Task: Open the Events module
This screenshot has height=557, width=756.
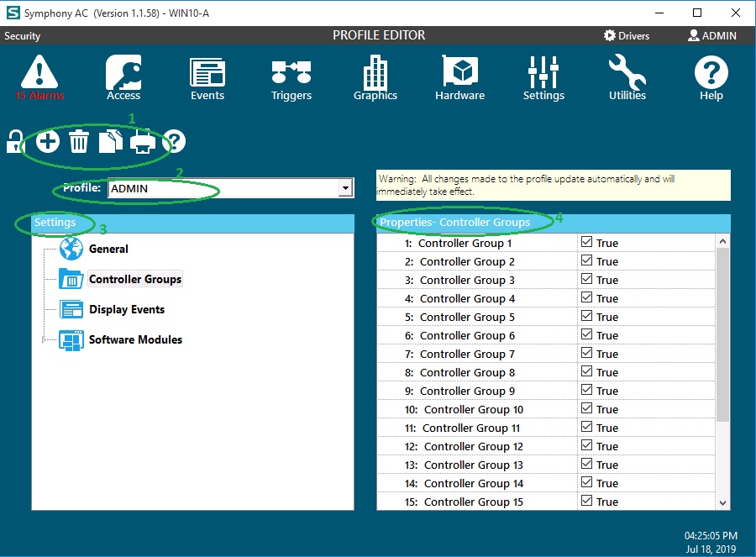Action: click(207, 79)
